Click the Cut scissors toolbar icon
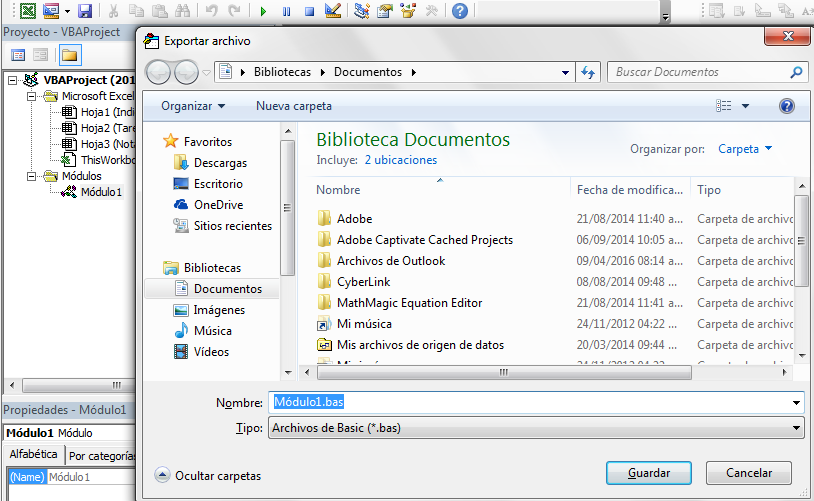814x501 pixels. point(113,10)
